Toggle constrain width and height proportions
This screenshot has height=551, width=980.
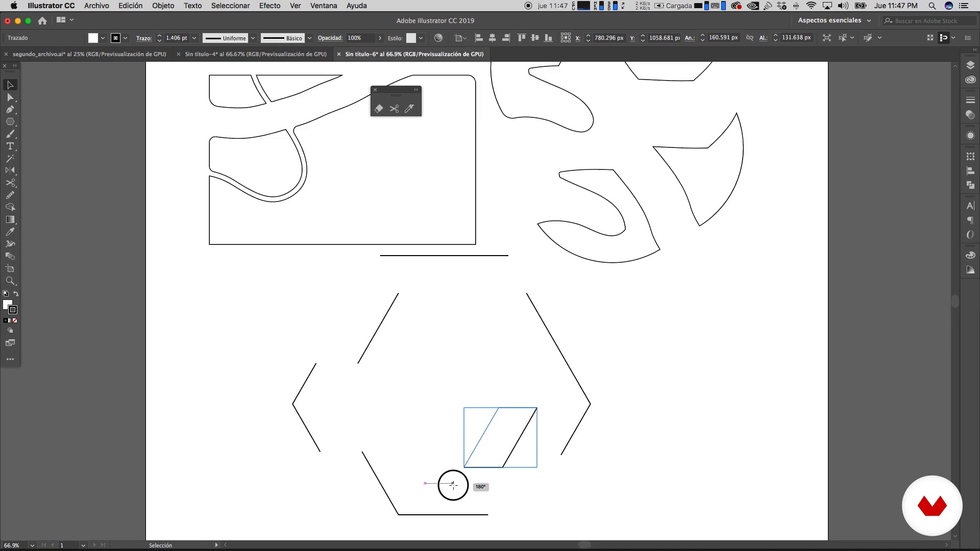(750, 38)
